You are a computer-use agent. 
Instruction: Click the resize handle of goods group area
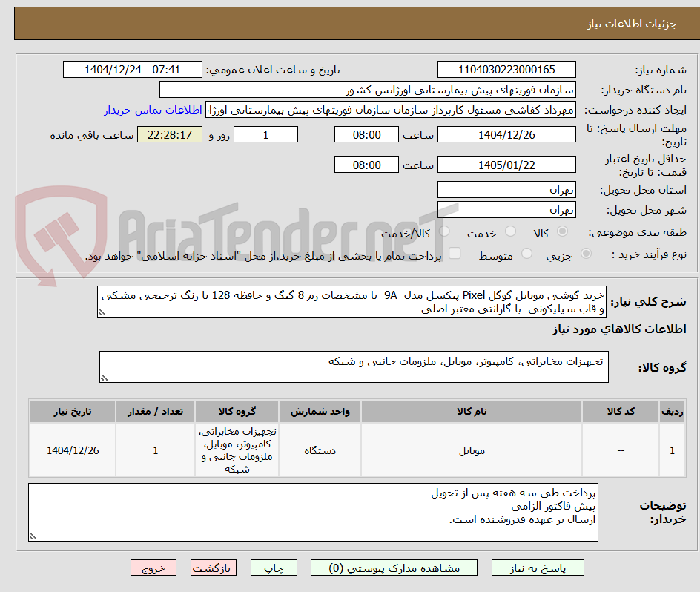[x=104, y=378]
